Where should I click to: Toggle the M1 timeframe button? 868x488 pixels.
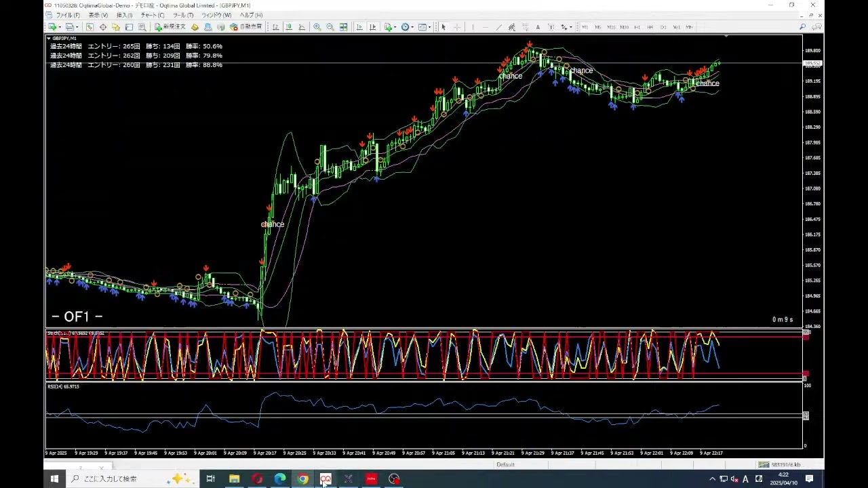[585, 27]
